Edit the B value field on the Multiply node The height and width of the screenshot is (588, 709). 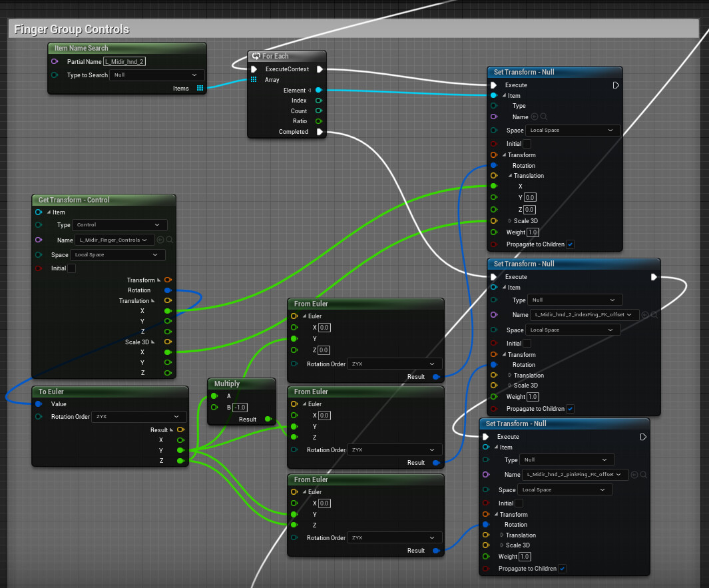tap(240, 408)
